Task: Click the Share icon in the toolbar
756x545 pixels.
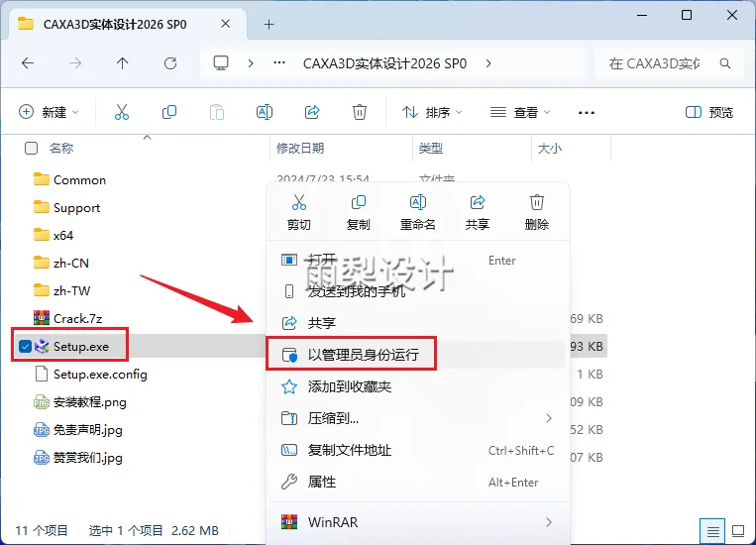Action: coord(312,112)
